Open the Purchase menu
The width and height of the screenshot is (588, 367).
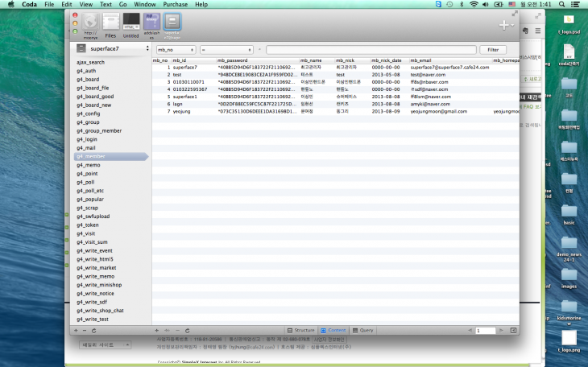(x=174, y=4)
